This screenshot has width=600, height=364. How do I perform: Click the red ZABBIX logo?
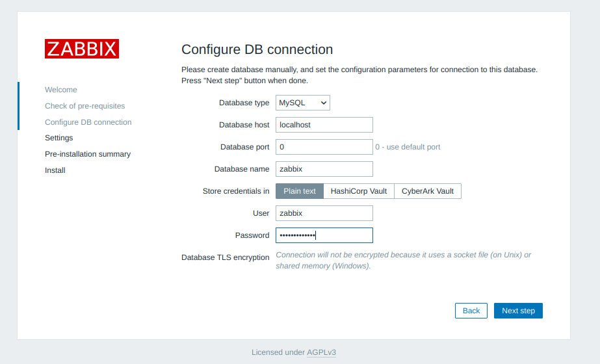(81, 49)
